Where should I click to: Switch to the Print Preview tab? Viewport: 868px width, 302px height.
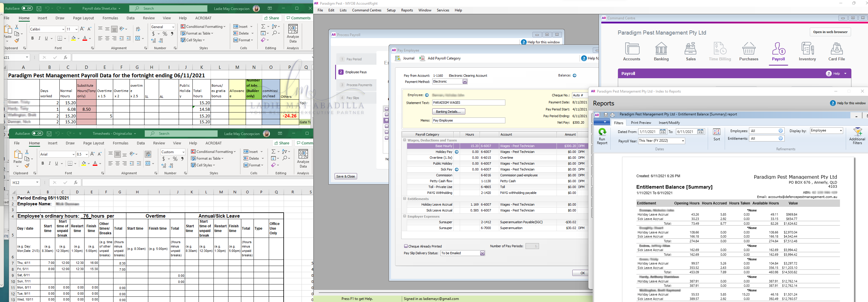click(640, 123)
